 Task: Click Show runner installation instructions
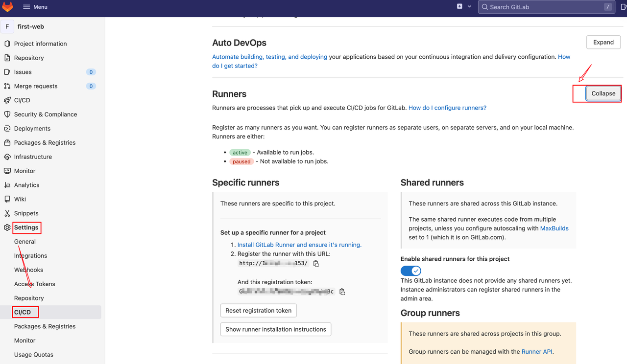point(276,329)
